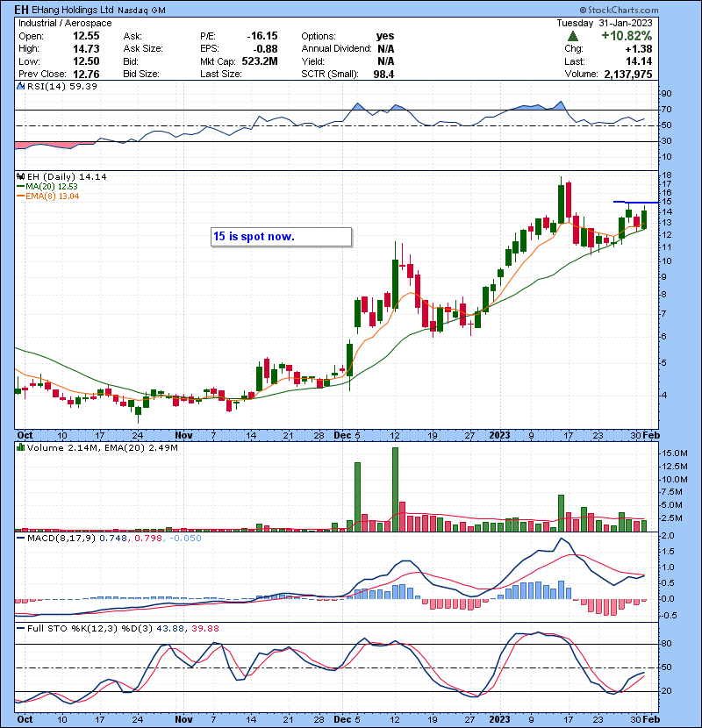Click the company name EHang Holdings Ltd
Viewport: 702px width, 728px height.
coord(73,10)
